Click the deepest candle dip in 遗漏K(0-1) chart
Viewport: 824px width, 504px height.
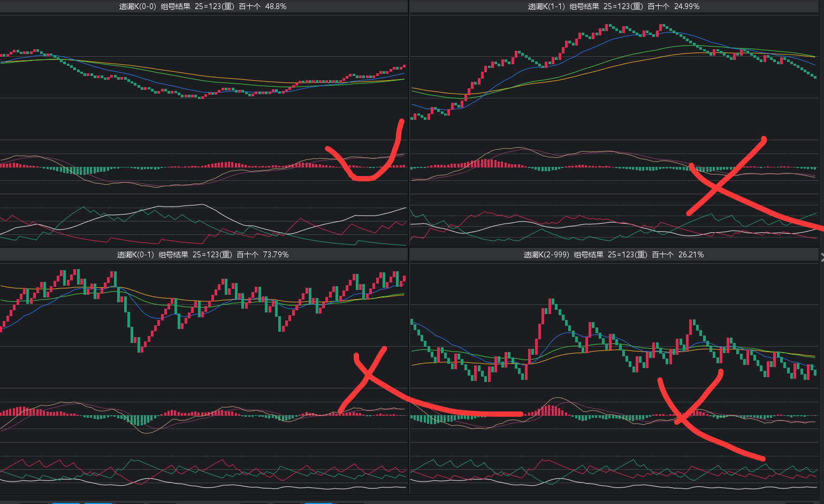tap(140, 347)
